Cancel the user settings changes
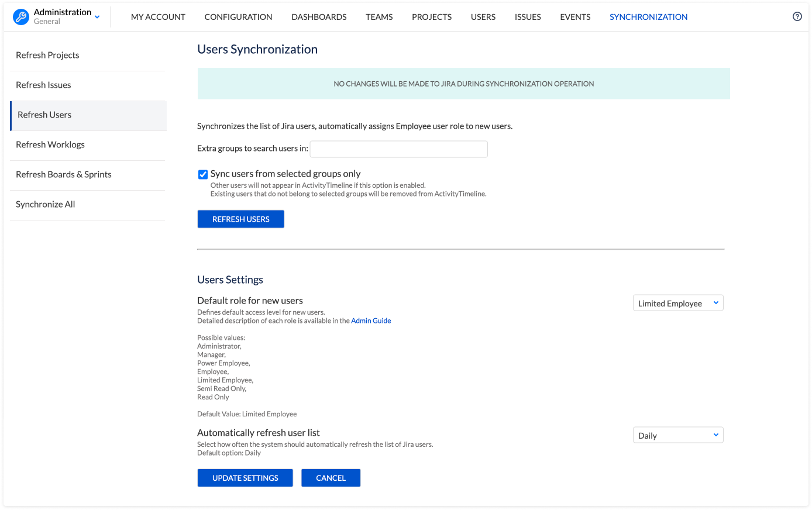The image size is (812, 510). coord(331,478)
